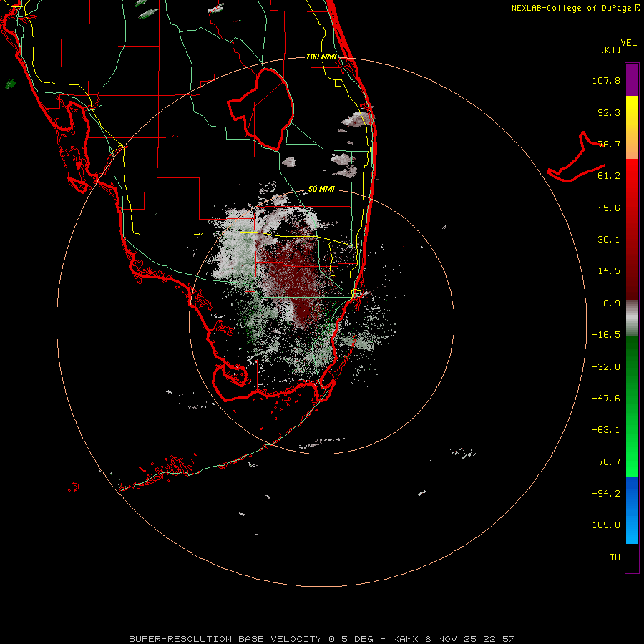
Task: Select the 76.7 velocity scale value
Action: [609, 144]
